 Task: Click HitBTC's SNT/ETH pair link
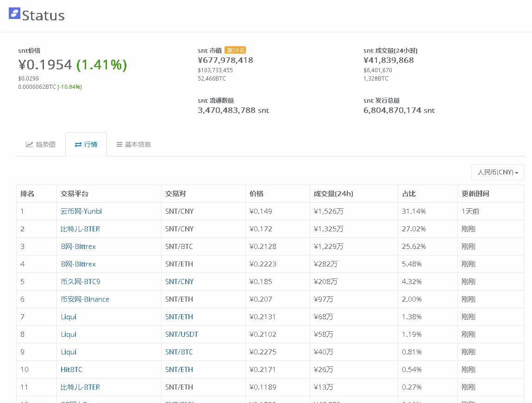tap(179, 369)
